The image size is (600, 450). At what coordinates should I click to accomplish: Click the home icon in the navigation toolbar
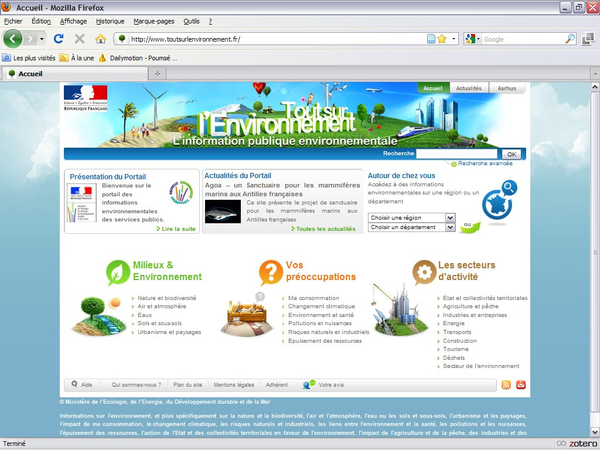coord(100,39)
